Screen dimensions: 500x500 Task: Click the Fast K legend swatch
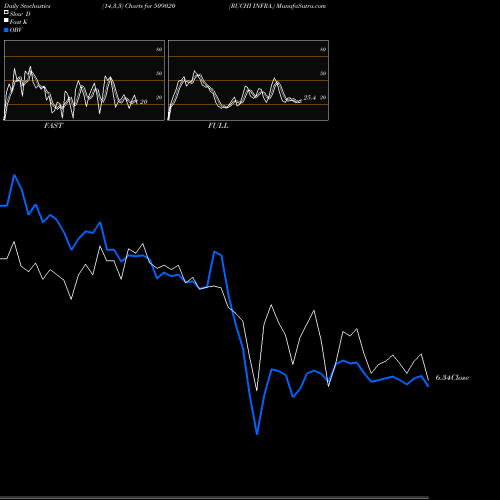pos(6,21)
